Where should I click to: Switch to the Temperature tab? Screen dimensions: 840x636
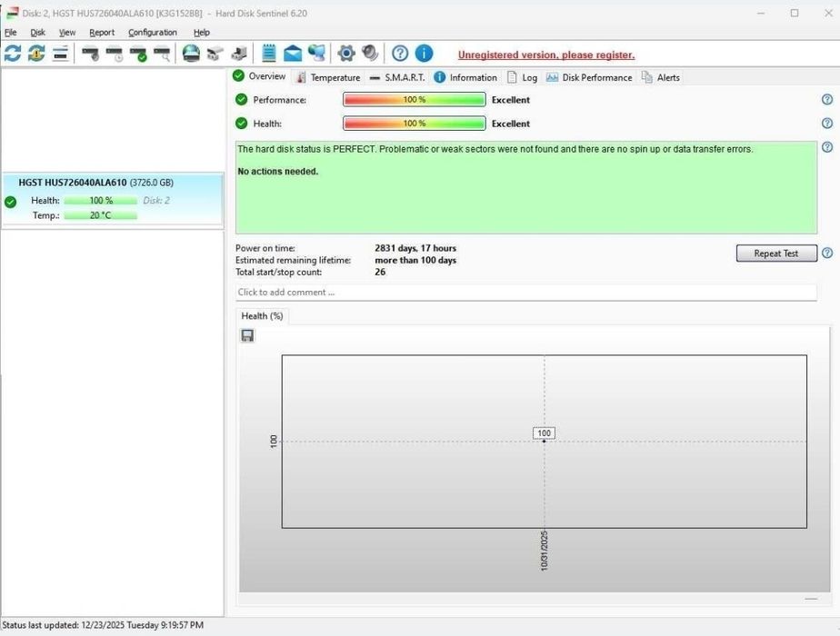(x=328, y=77)
